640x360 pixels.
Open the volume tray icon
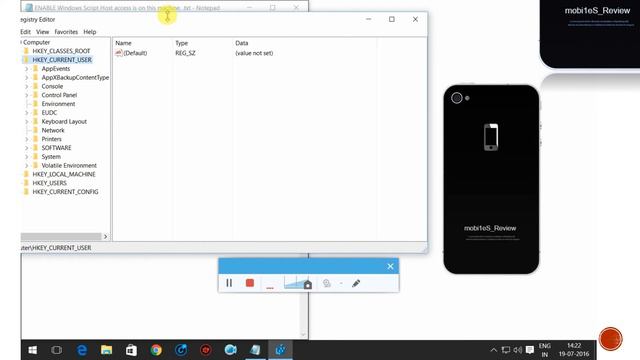click(518, 350)
